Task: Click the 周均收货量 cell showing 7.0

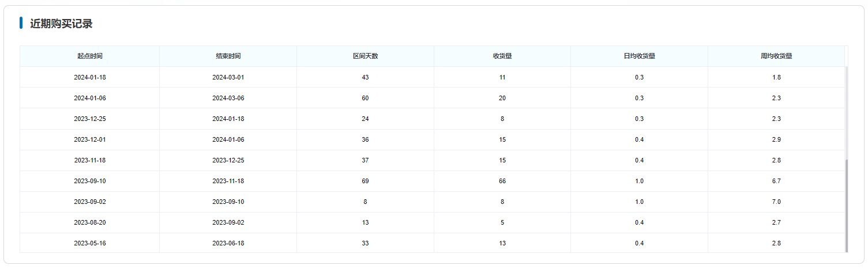Action: point(776,202)
